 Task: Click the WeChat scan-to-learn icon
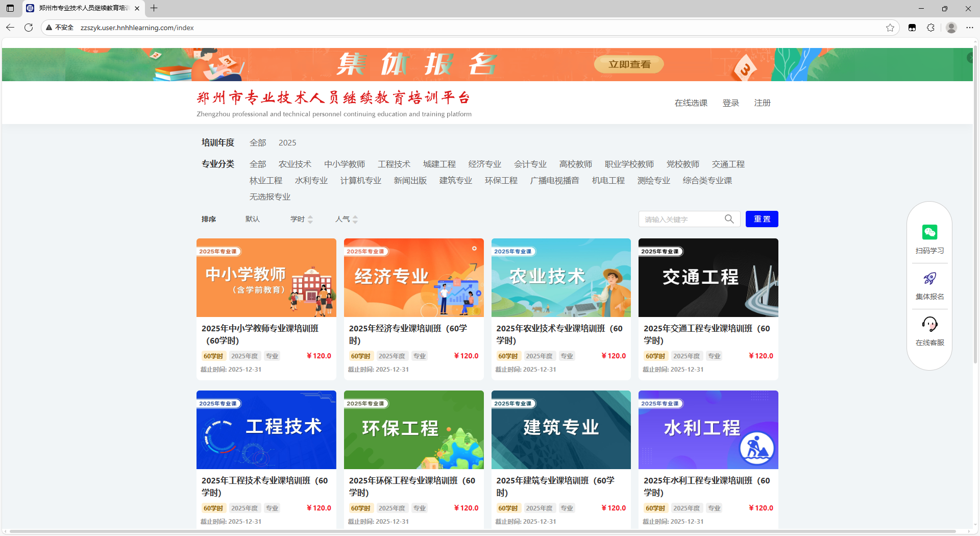929,233
